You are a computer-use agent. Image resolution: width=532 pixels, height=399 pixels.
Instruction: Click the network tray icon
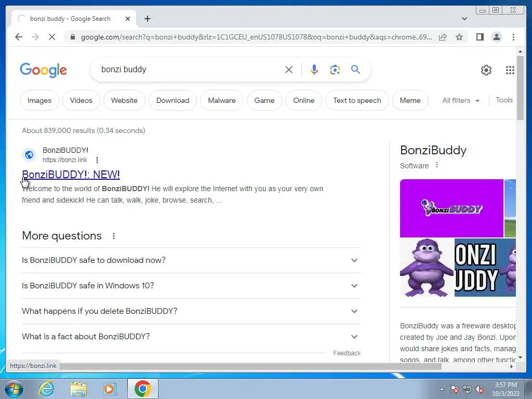click(467, 390)
